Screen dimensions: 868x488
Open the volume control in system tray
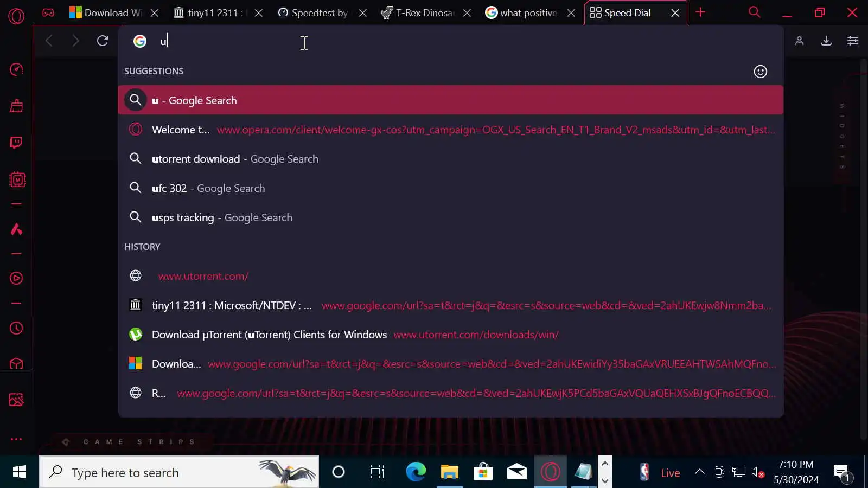pos(758,472)
